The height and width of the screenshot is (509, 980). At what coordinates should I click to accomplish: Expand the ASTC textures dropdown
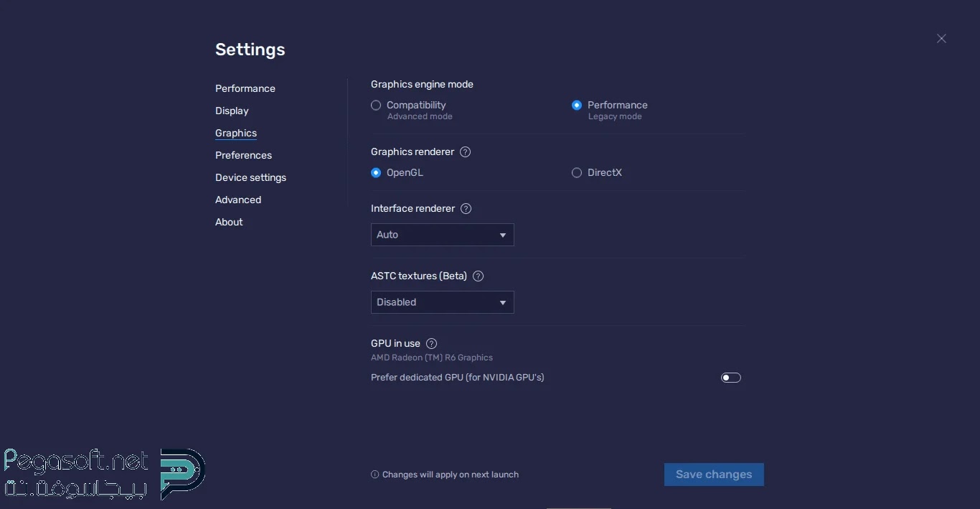(x=442, y=302)
